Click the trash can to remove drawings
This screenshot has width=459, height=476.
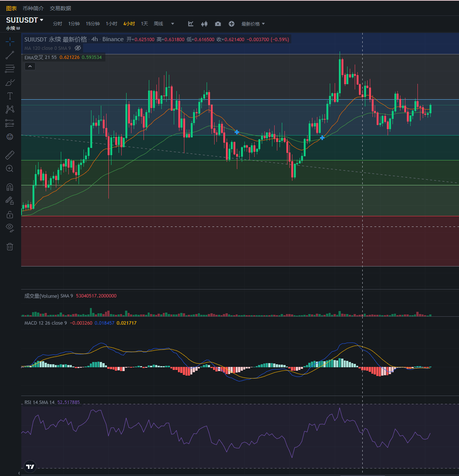[x=10, y=246]
